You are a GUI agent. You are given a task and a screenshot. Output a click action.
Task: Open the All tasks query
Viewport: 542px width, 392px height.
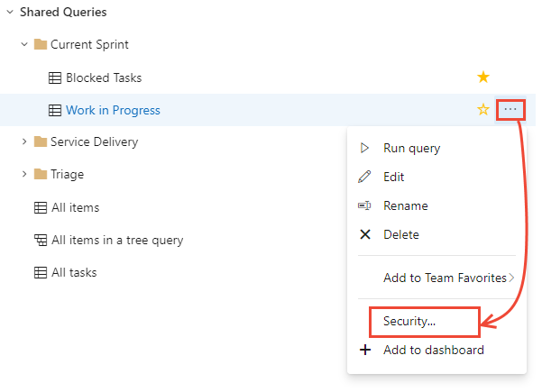coord(74,272)
